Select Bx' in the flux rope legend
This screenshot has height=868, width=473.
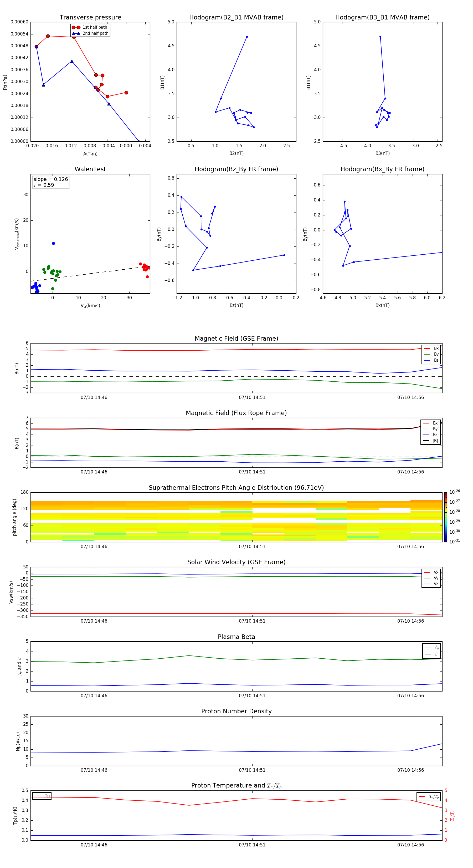tap(431, 423)
